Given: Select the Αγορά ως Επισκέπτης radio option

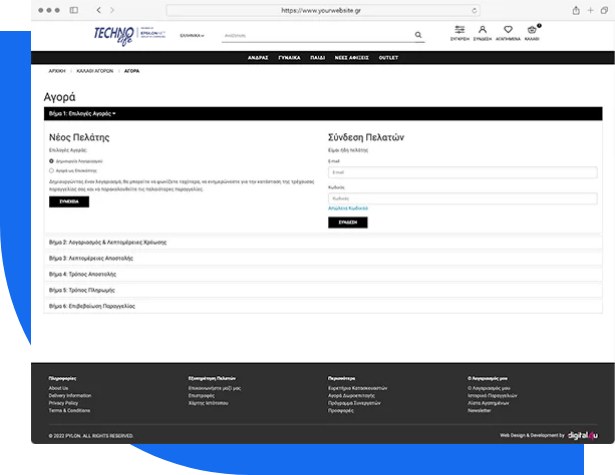Looking at the screenshot, I should (x=51, y=170).
